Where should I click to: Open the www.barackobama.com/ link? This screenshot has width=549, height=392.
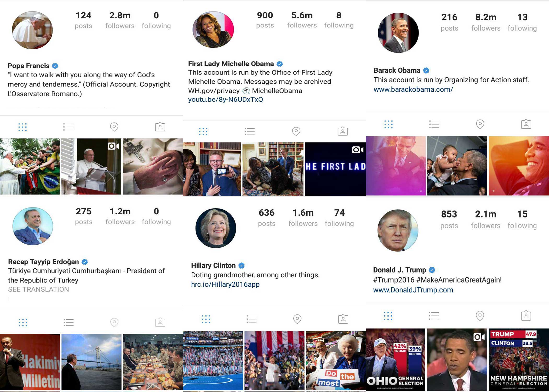413,89
